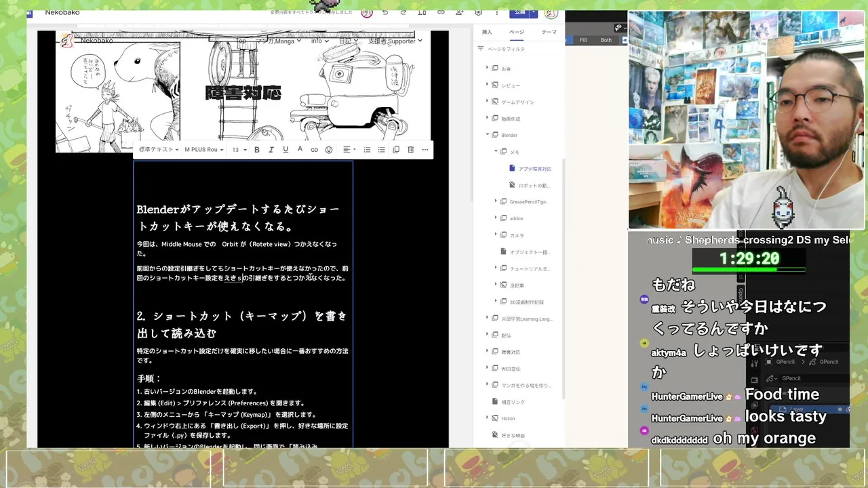The height and width of the screenshot is (488, 868).
Task: Collapse the Blender page group
Action: click(487, 135)
